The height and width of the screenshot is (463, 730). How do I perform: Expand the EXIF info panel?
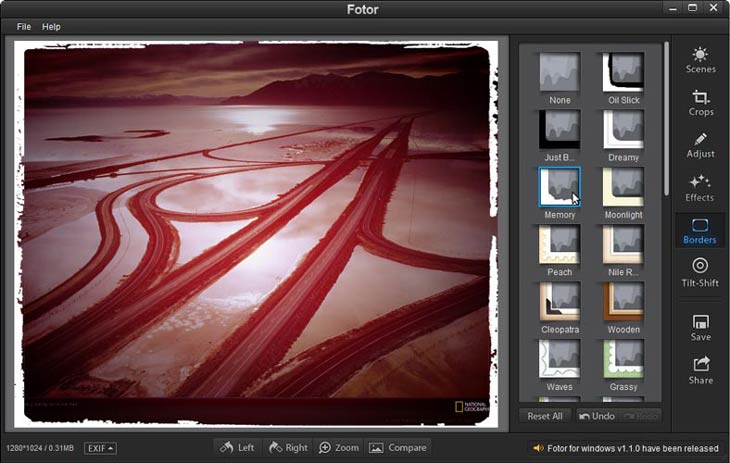click(100, 448)
